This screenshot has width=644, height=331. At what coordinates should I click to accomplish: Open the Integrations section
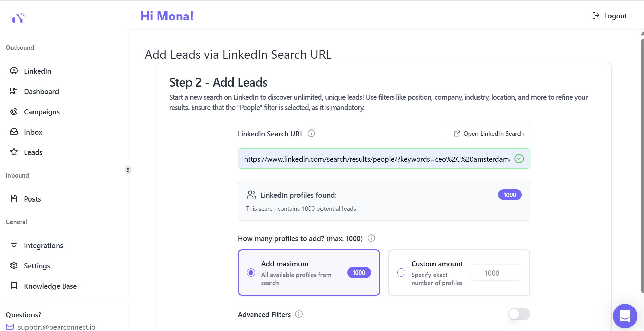[43, 246]
